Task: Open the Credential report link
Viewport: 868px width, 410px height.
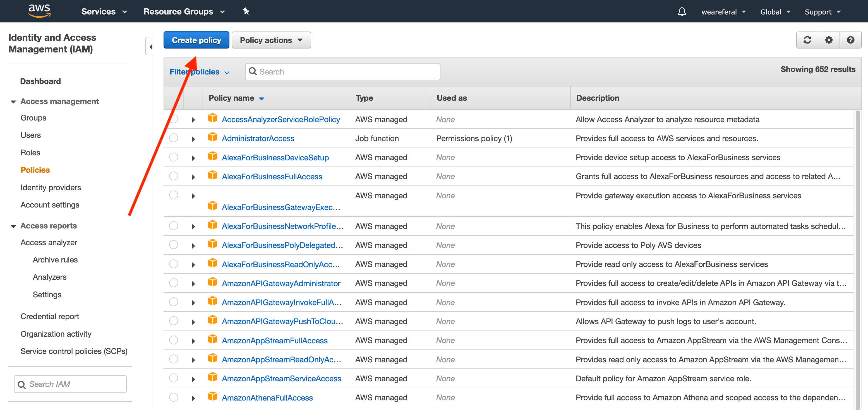Action: [x=50, y=316]
